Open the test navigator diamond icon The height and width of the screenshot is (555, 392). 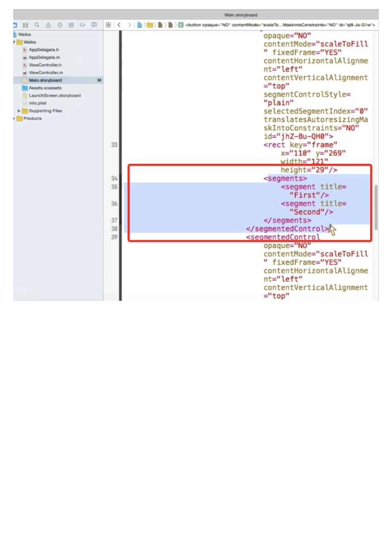pos(60,25)
